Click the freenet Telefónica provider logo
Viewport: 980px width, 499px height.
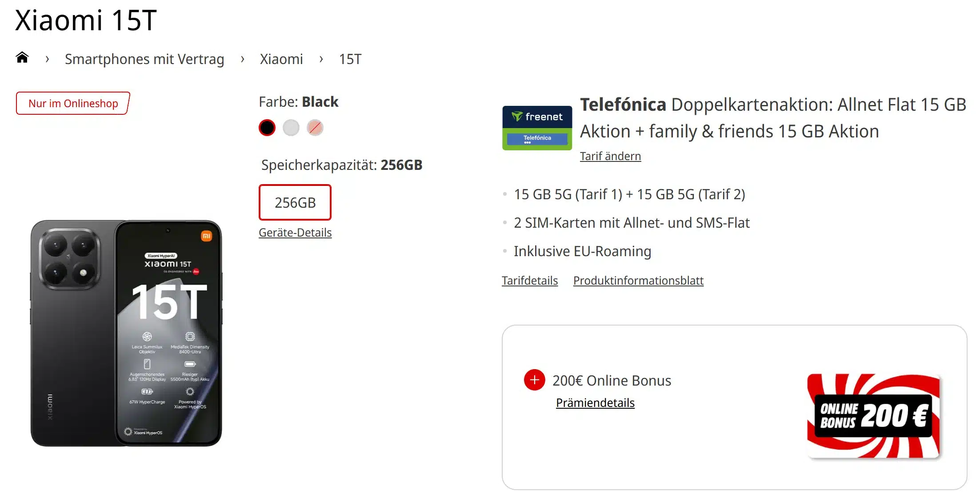536,128
